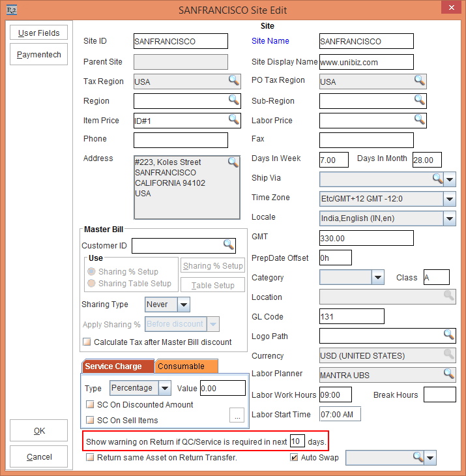Open the Region search lookup icon
The image size is (466, 476).
coord(233,100)
